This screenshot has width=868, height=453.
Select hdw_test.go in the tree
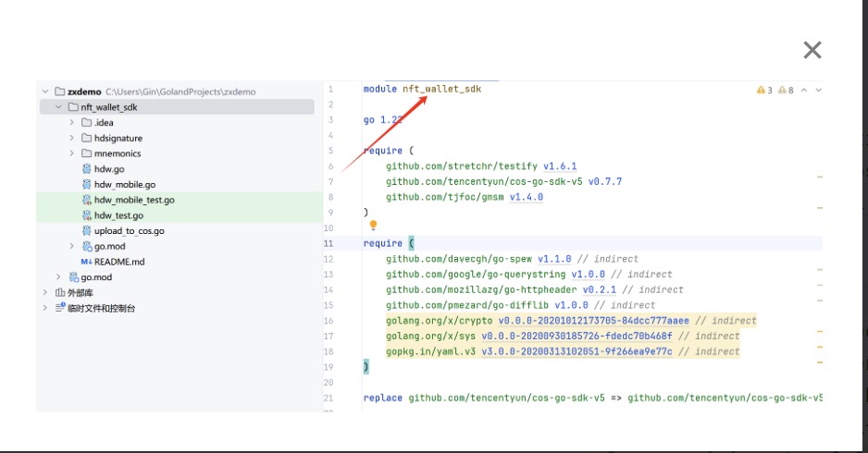pyautogui.click(x=118, y=215)
